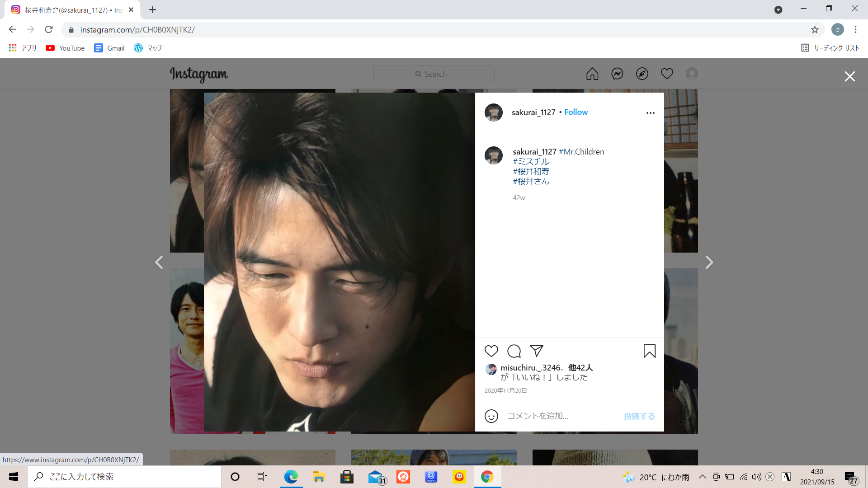Open アプリ apps bookmark

(23, 48)
